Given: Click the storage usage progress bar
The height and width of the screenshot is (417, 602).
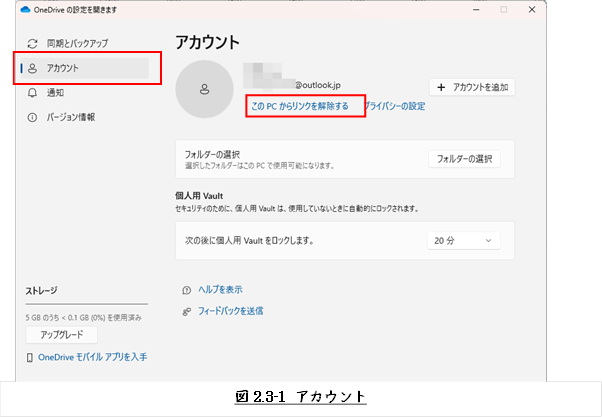Looking at the screenshot, I should point(87,304).
